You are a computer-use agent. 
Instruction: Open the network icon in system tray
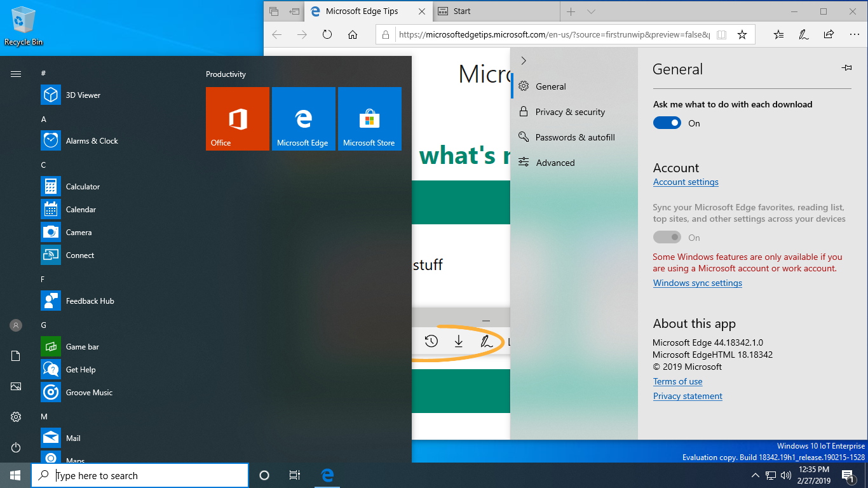pyautogui.click(x=771, y=475)
